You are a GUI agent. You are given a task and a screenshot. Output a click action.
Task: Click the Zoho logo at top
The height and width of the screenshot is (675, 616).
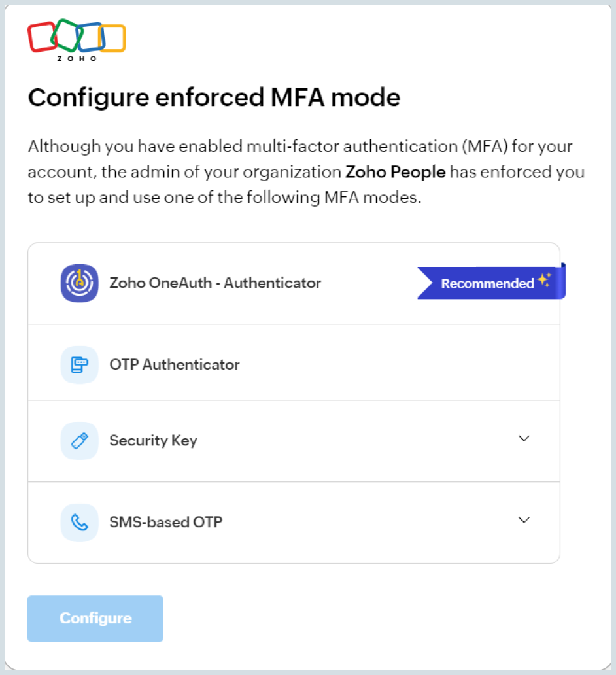(x=77, y=39)
